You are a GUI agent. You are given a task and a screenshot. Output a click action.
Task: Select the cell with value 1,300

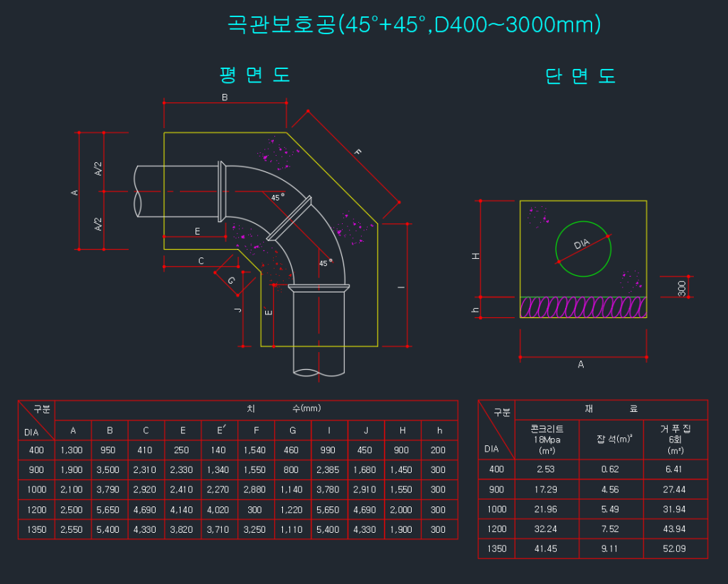(73, 450)
